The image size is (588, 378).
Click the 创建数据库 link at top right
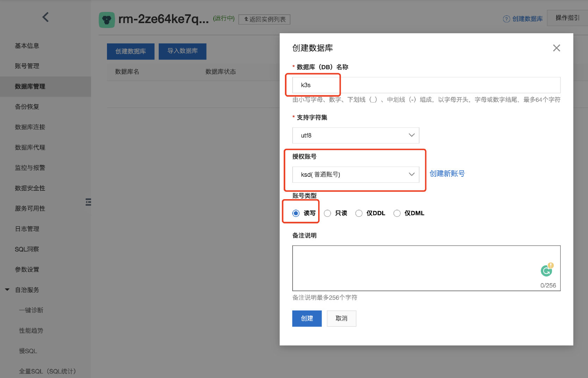[x=527, y=19]
